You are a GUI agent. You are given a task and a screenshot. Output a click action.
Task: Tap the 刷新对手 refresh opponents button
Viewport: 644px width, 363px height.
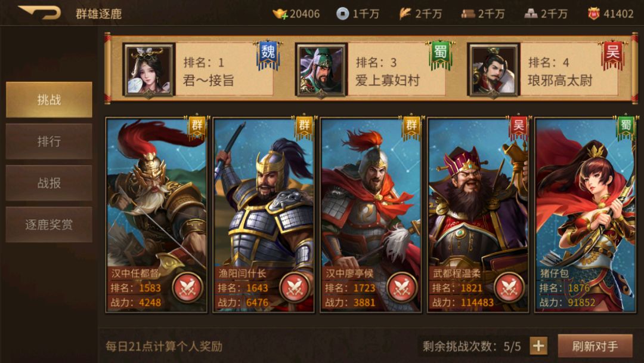click(595, 346)
